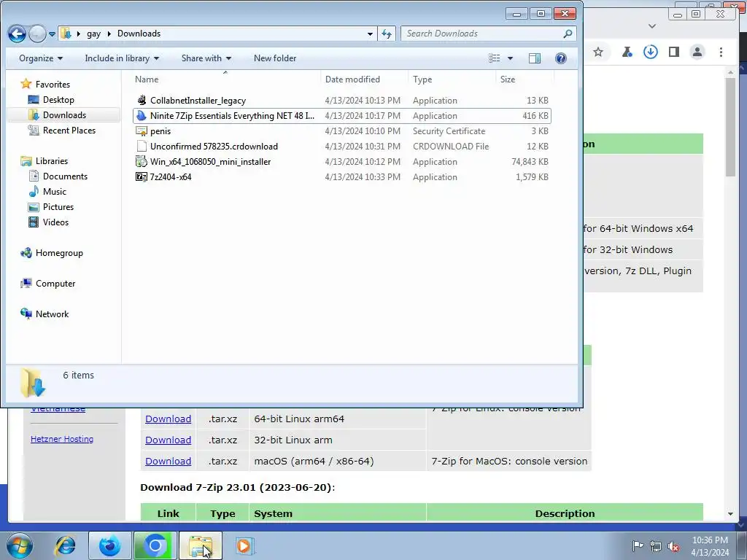Click Windows Explorer taskbar icon
The width and height of the screenshot is (747, 560).
[201, 545]
